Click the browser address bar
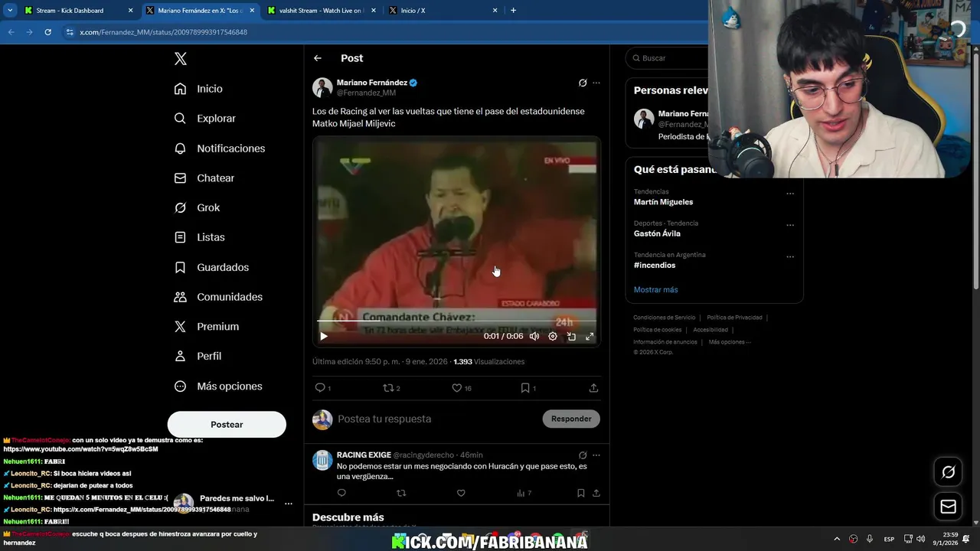 (x=383, y=32)
